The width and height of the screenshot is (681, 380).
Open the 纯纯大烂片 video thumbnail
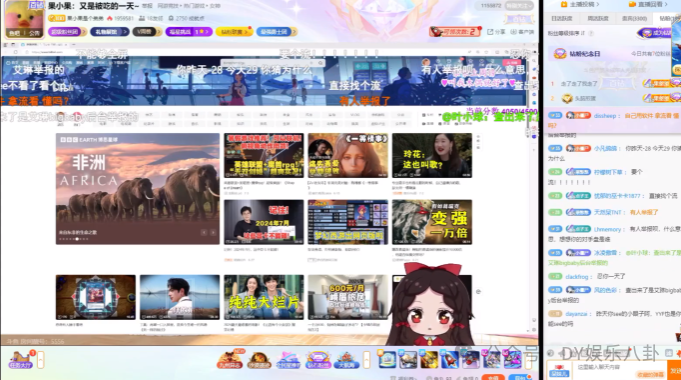(264, 297)
